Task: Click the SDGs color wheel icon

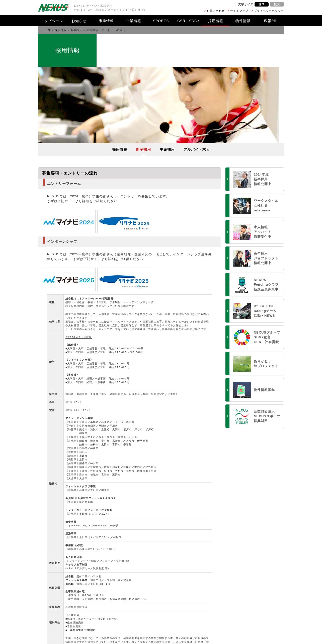Action: (x=242, y=337)
